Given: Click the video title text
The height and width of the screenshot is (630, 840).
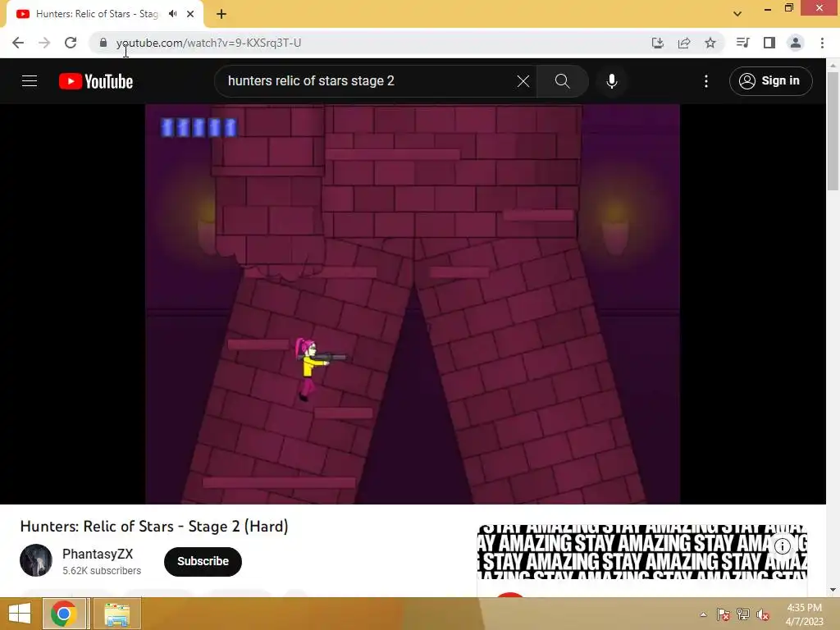Looking at the screenshot, I should pos(154,526).
